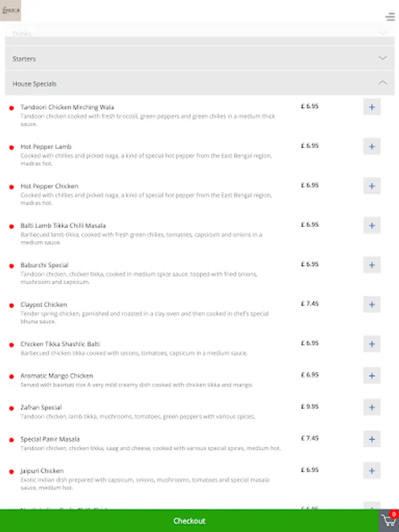Expand the Starters category chevron
The image size is (399, 532).
(x=382, y=59)
